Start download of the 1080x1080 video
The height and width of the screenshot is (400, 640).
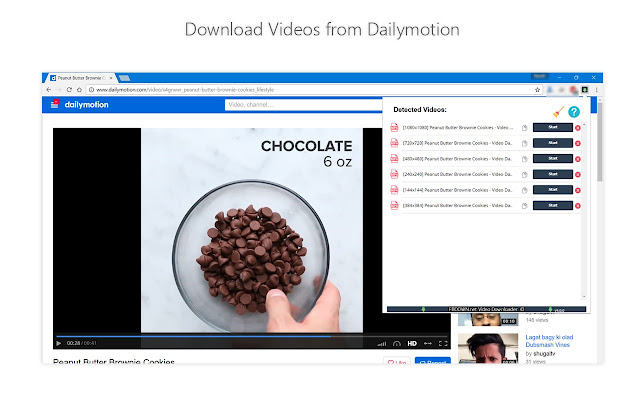coord(553,127)
